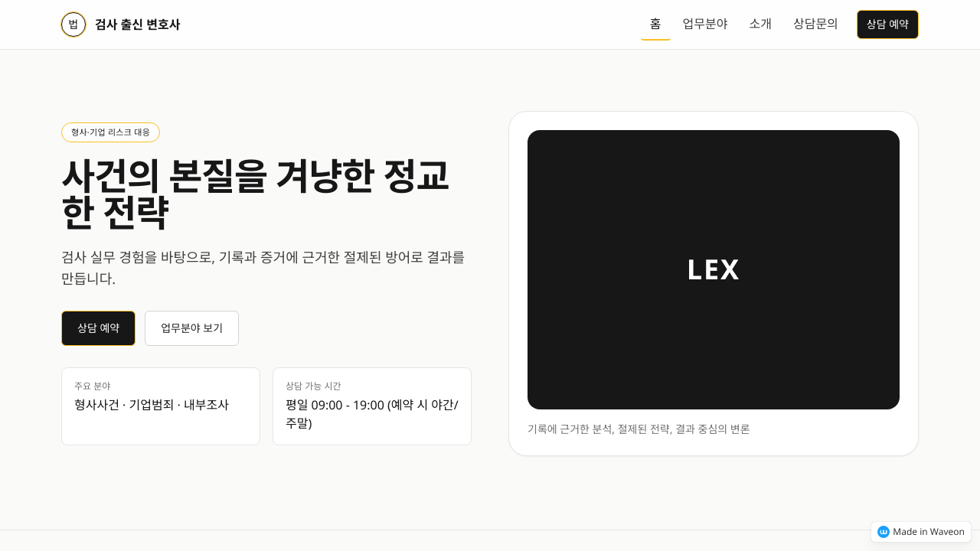Click the 상담 가능 시간 card label

(x=313, y=386)
